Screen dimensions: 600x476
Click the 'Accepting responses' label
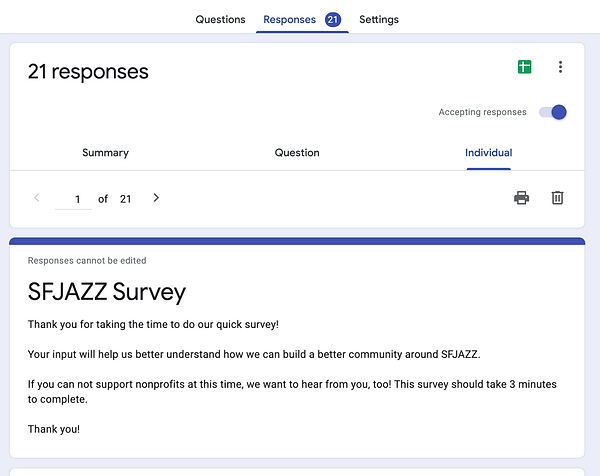click(483, 112)
